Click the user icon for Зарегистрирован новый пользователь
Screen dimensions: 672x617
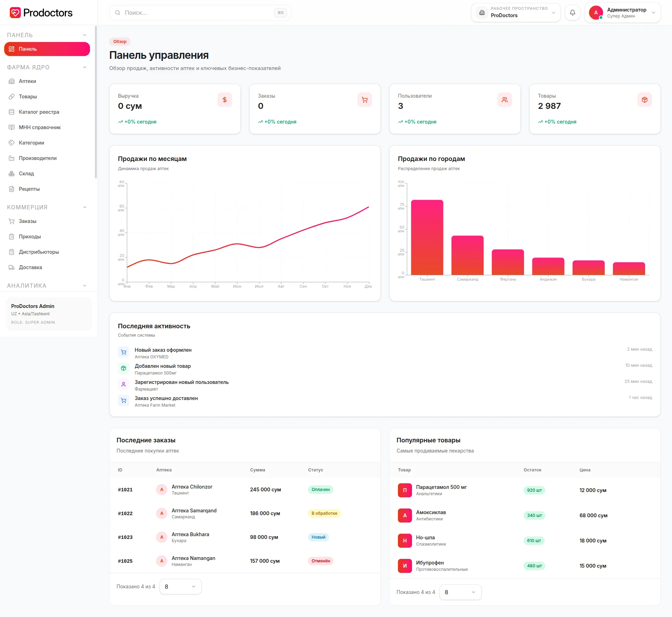click(x=124, y=385)
